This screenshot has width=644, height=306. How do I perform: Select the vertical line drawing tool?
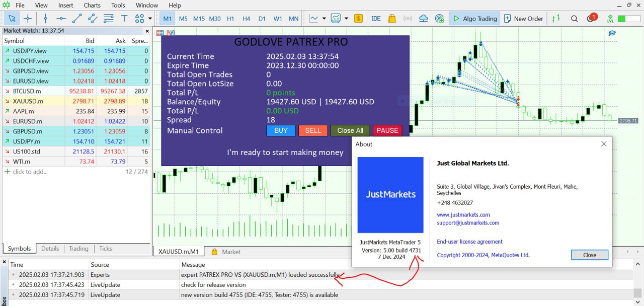click(45, 19)
